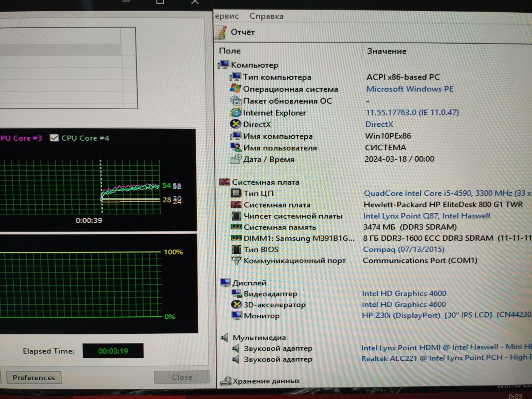Open the Справка menu
532x399 pixels.
[x=266, y=16]
